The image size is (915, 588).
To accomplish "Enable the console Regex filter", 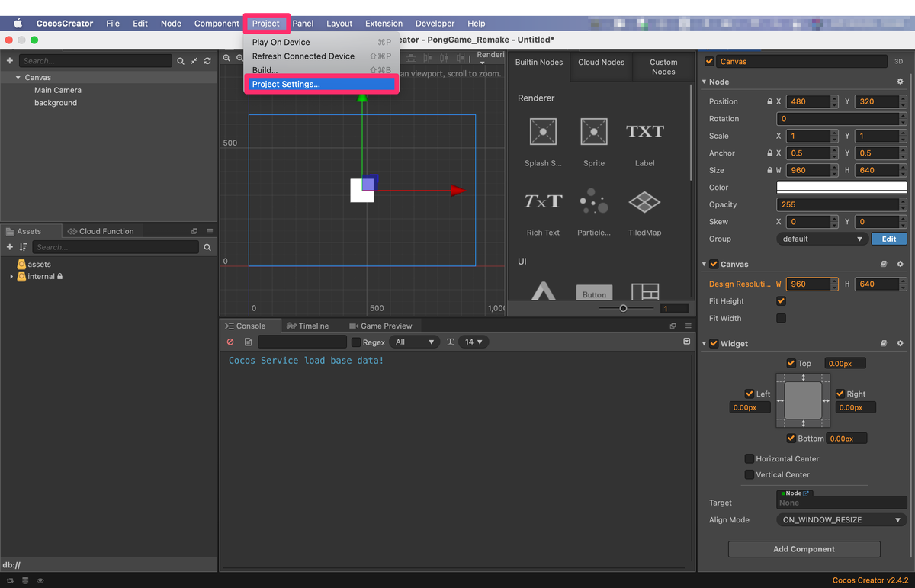I will coord(355,342).
